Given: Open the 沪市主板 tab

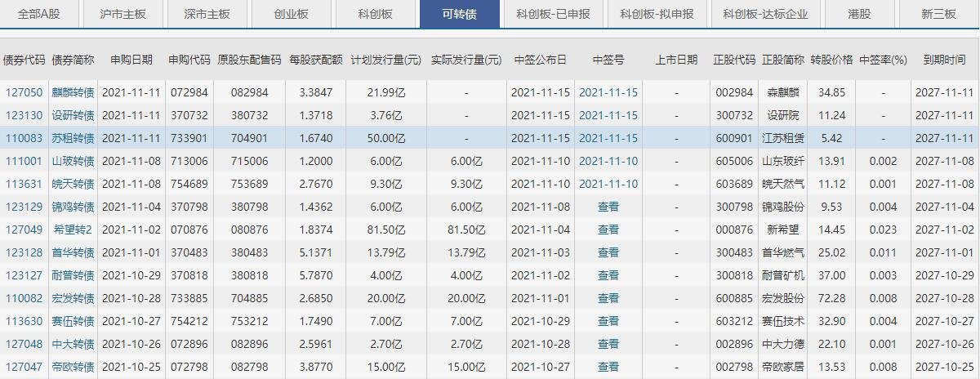Looking at the screenshot, I should [122, 15].
